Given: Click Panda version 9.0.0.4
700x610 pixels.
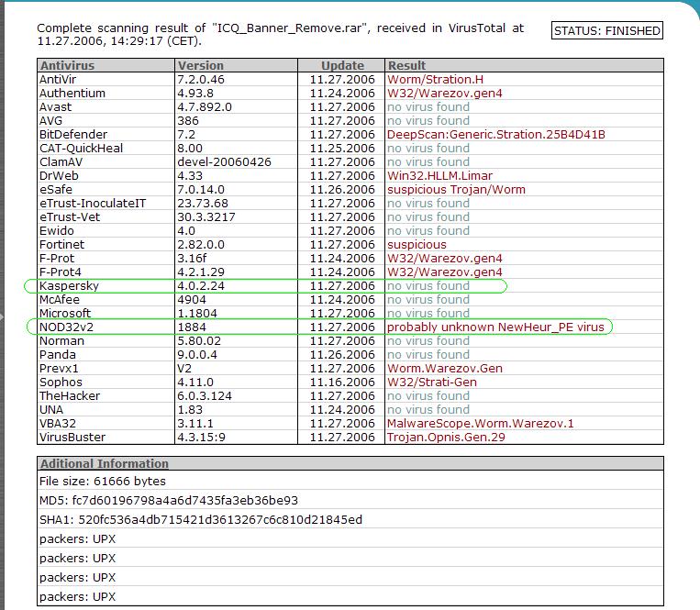Looking at the screenshot, I should (x=197, y=355).
